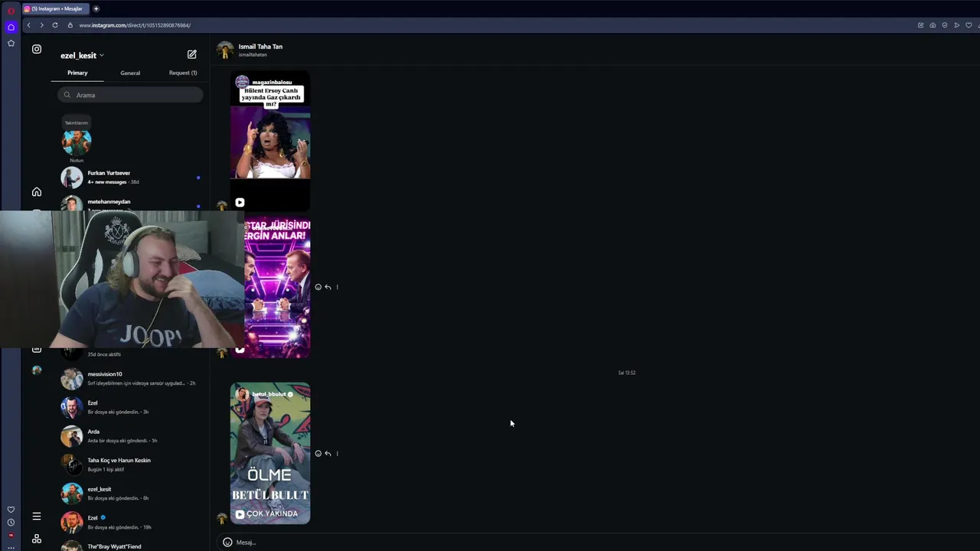Open the Instagram logo home link
This screenshot has height=551, width=980.
click(37, 49)
